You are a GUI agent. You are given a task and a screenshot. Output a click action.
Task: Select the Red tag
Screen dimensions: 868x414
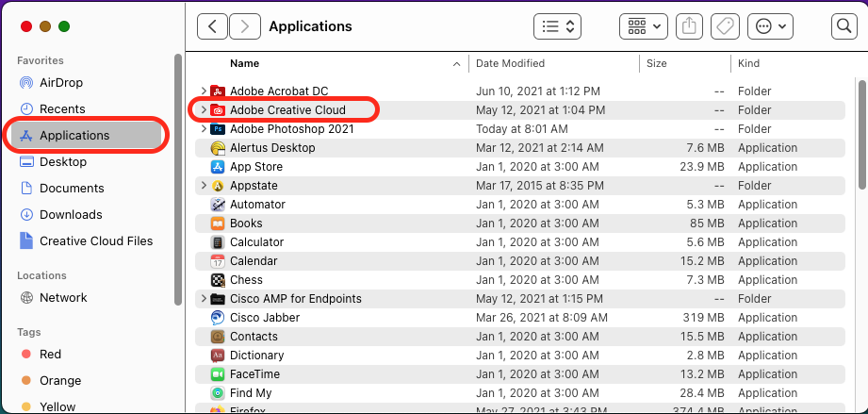pyautogui.click(x=41, y=355)
